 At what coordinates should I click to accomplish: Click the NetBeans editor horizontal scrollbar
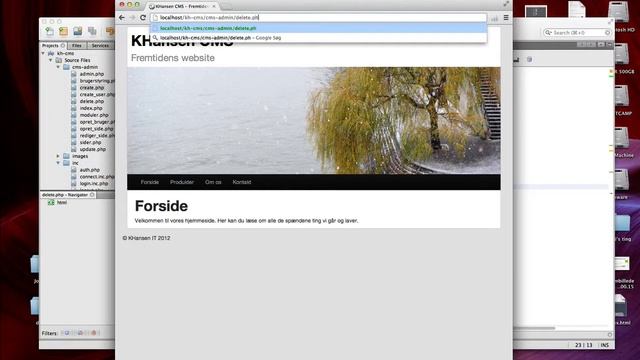click(x=535, y=328)
